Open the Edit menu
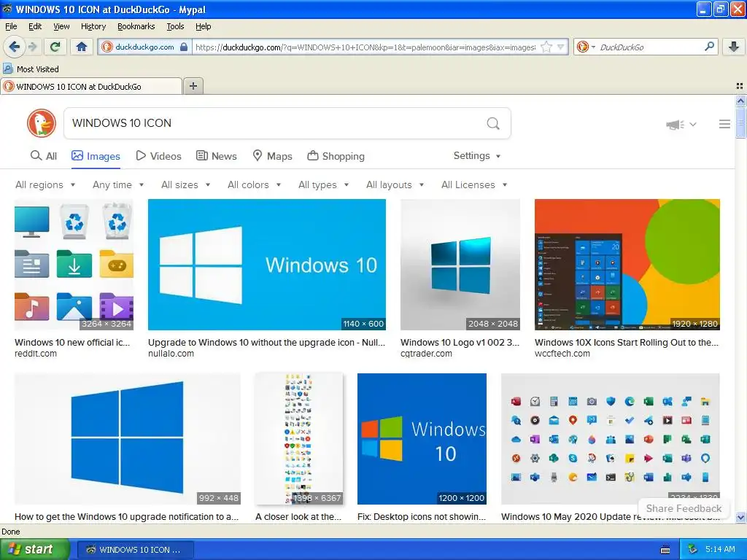 point(35,26)
